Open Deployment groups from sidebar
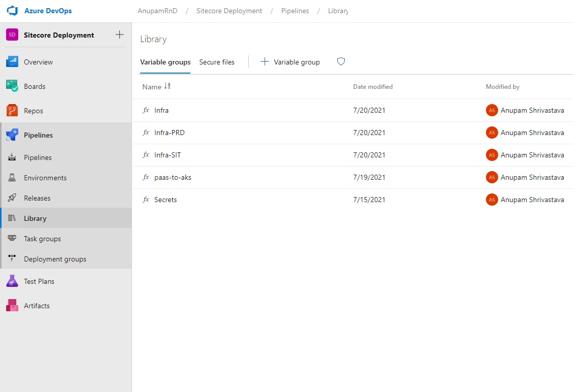Screen dimensions: 588x392 click(11, 258)
